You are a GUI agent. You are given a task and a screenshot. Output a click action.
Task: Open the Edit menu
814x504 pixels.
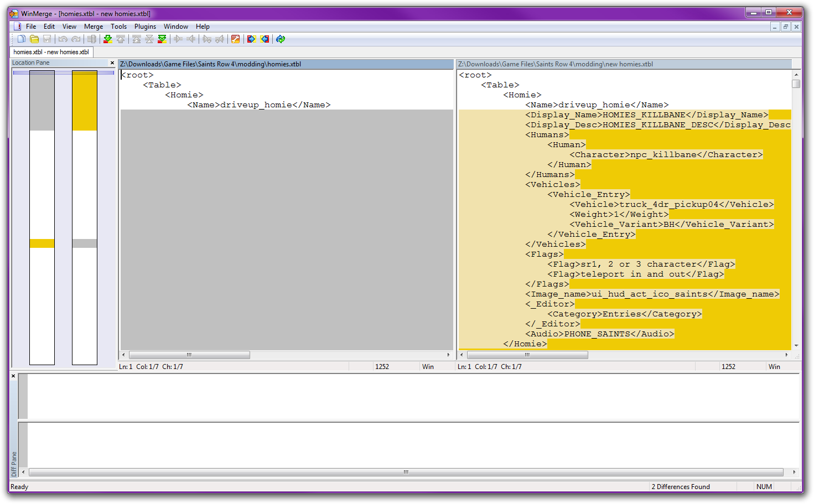click(x=49, y=27)
